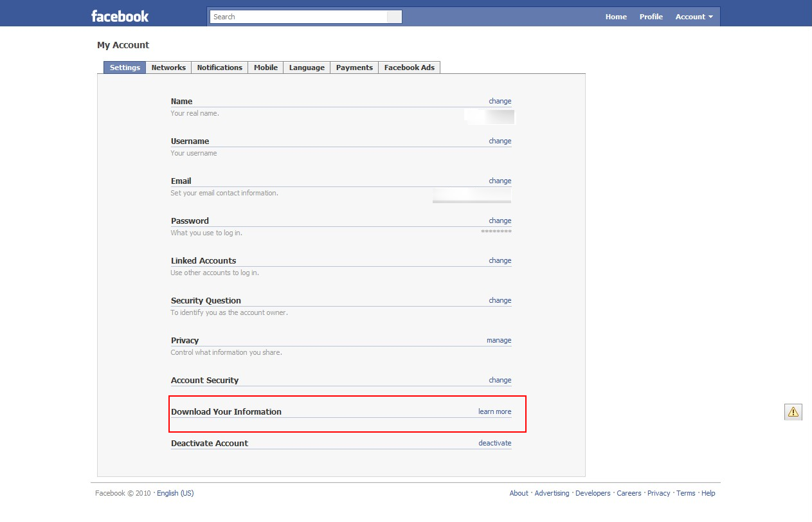The width and height of the screenshot is (812, 522).
Task: Switch to the Mobile tab
Action: tap(266, 67)
